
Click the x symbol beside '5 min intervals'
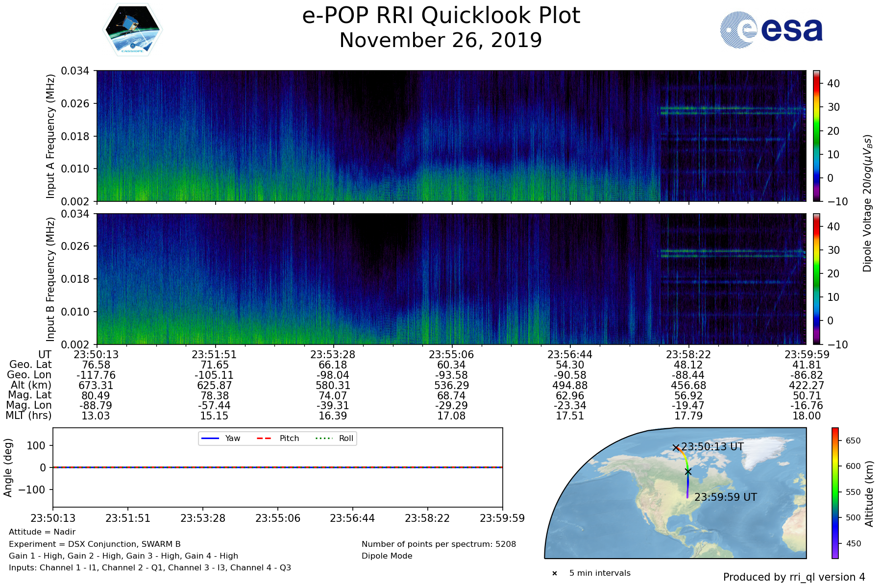555,573
